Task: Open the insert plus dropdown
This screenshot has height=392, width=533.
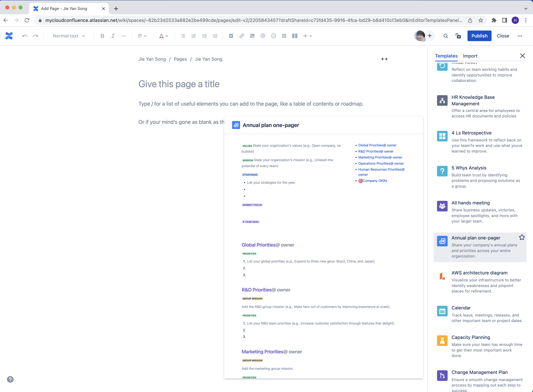Action: tap(307, 36)
